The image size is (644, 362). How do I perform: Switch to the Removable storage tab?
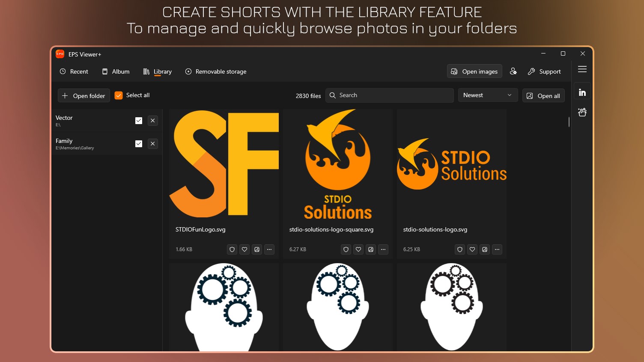[x=216, y=71]
